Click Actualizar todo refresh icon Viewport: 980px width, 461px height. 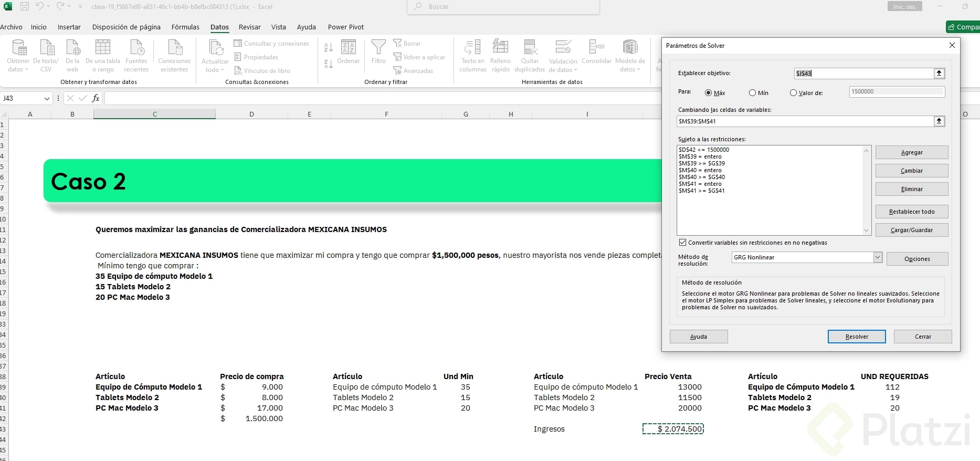click(x=215, y=49)
